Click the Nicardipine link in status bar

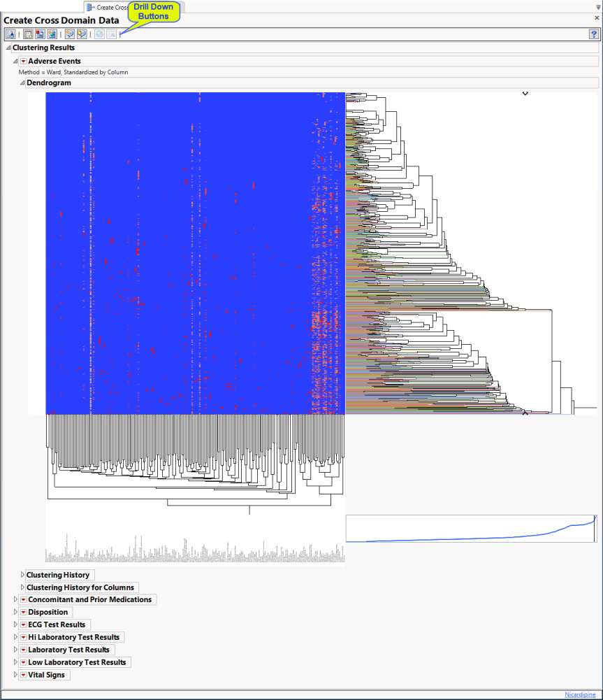[581, 694]
